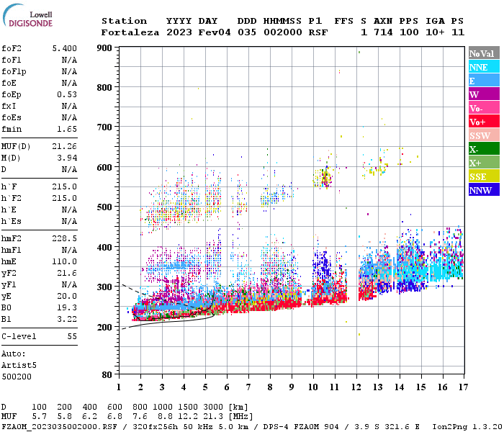Select the SSE yellow legend swatch
The image size is (504, 432).
[484, 176]
